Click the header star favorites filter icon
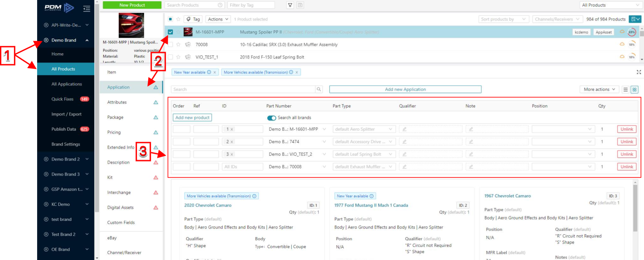The image size is (644, 260). pyautogui.click(x=178, y=19)
